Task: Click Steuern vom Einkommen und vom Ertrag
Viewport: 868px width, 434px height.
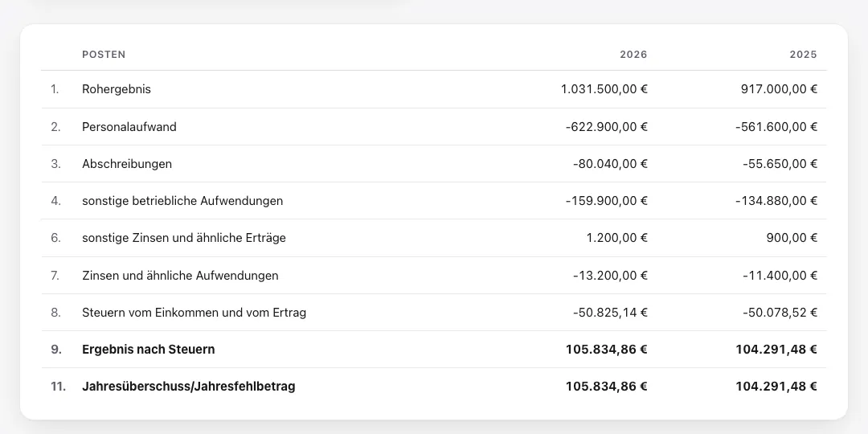Action: point(194,313)
